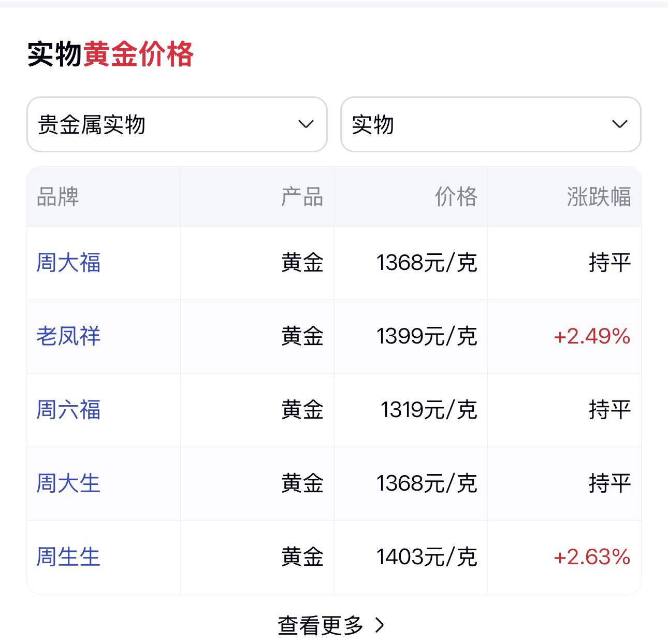Image resolution: width=668 pixels, height=644 pixels.
Task: Click the 实物黄金价格 heading
Action: tap(110, 54)
